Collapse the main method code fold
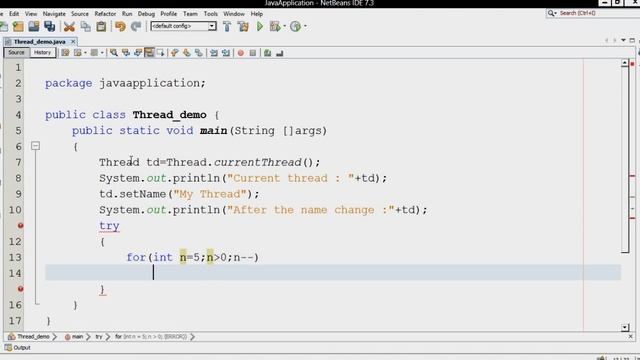The image size is (640, 360). coord(36,146)
